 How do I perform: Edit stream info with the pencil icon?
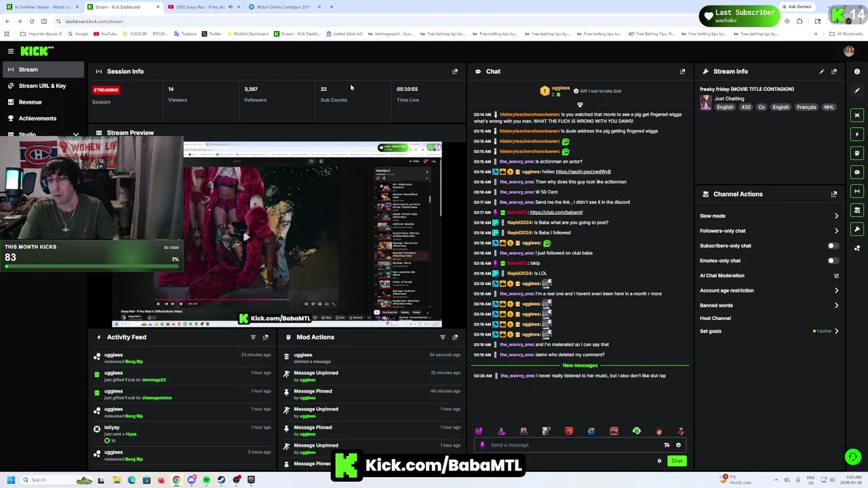(822, 71)
